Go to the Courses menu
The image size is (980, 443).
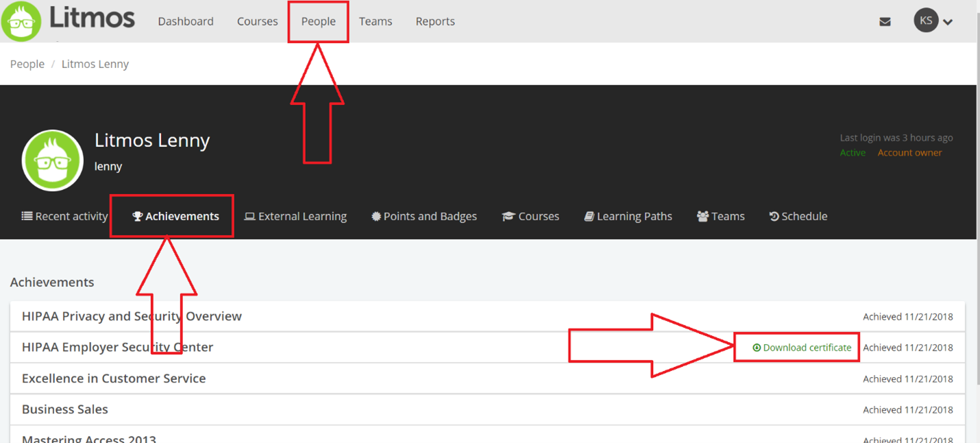pos(257,21)
